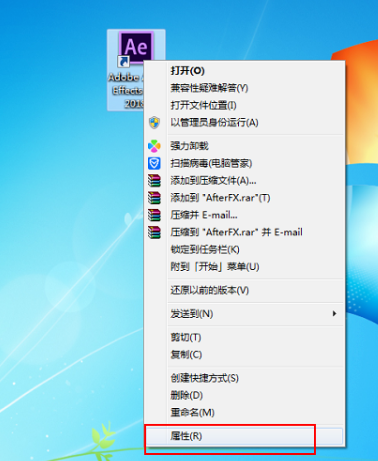Select 复制(C) menu item
Viewport: 378px width, 461px height.
coord(244,354)
